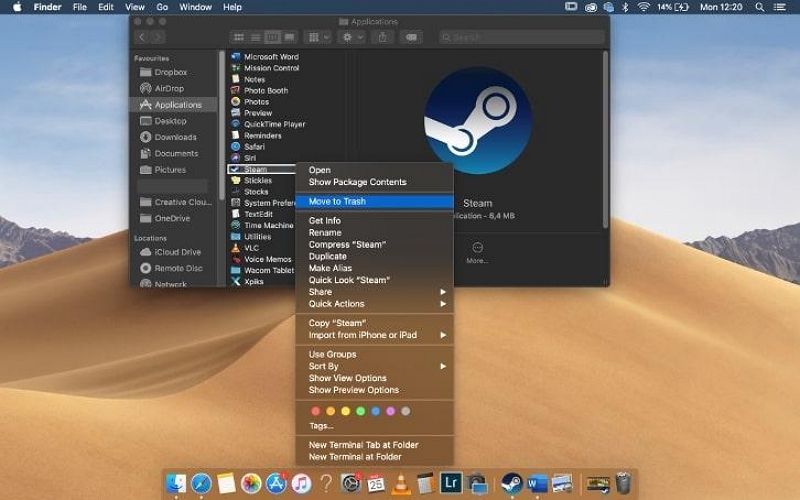Open VLC cone icon in Dock

[x=401, y=483]
